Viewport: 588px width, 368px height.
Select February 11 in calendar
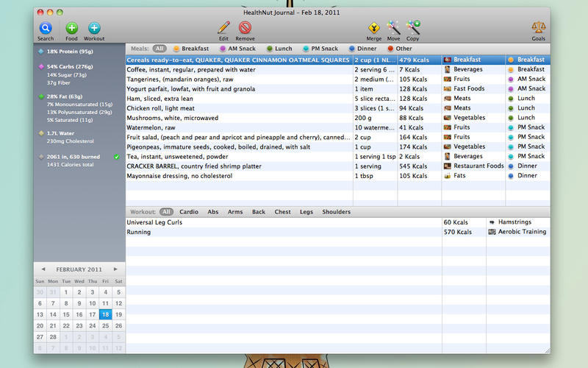click(105, 303)
